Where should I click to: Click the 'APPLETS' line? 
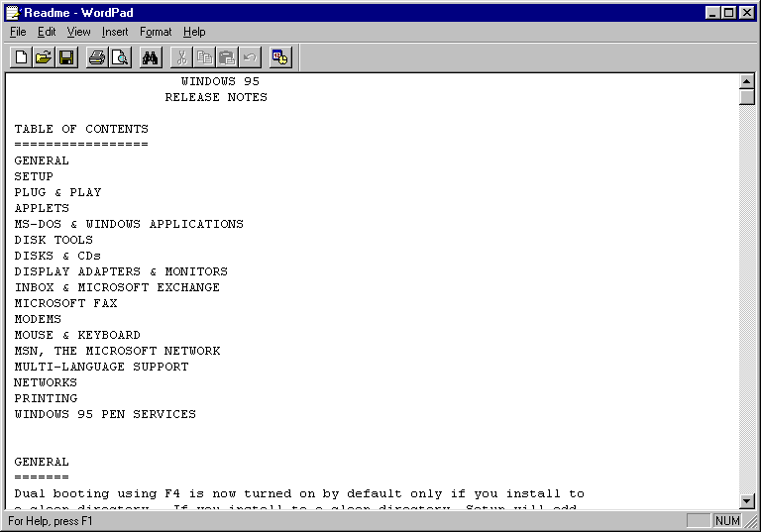point(42,208)
